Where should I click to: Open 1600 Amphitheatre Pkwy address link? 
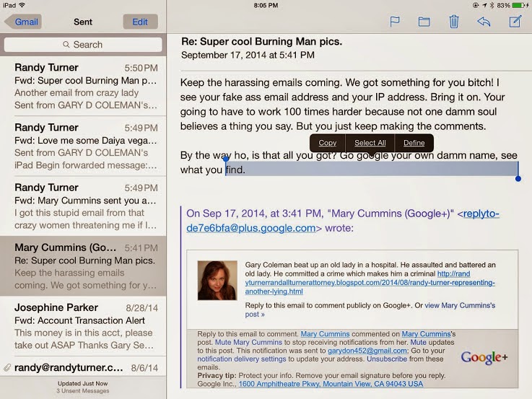coord(331,384)
